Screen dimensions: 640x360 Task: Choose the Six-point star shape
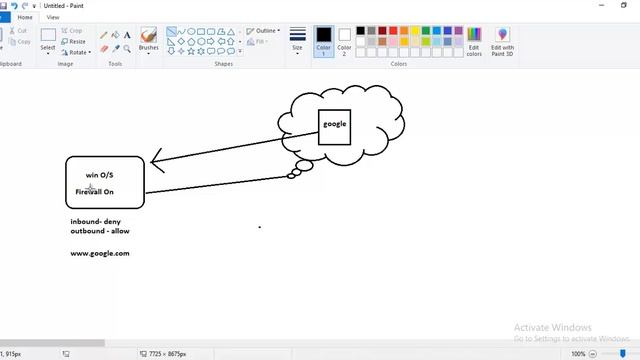[201, 51]
